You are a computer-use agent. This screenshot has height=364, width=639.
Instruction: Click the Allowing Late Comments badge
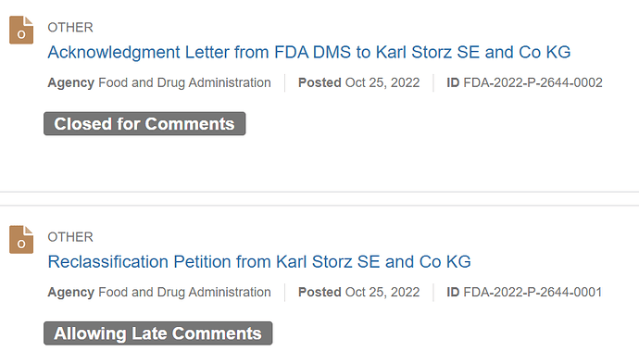pos(158,333)
